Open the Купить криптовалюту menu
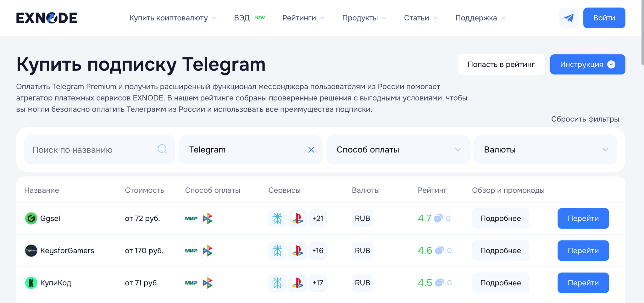Viewport: 644px width, 303px height. coord(172,18)
